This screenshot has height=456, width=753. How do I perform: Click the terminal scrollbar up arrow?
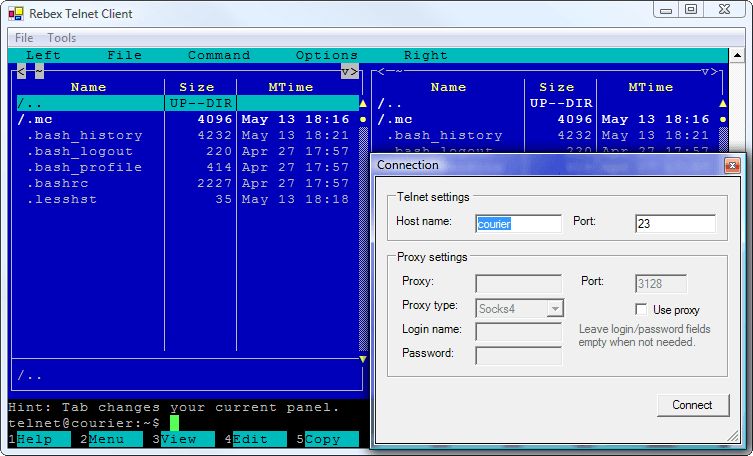click(x=737, y=56)
